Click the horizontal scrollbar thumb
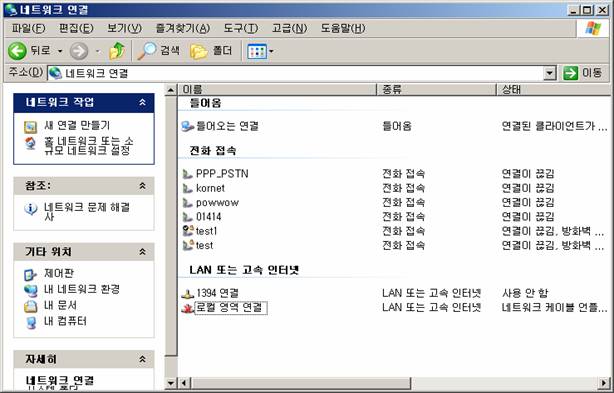This screenshot has height=393, width=614. click(x=301, y=383)
